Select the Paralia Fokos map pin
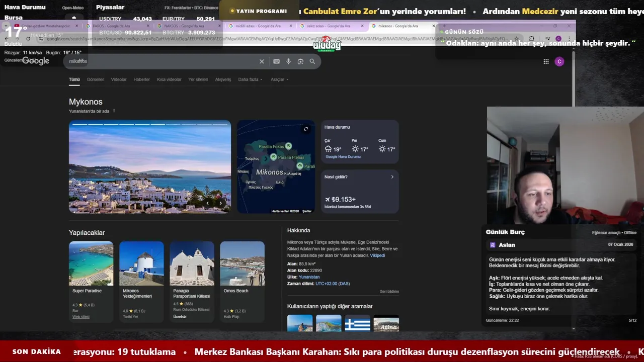 click(x=288, y=146)
